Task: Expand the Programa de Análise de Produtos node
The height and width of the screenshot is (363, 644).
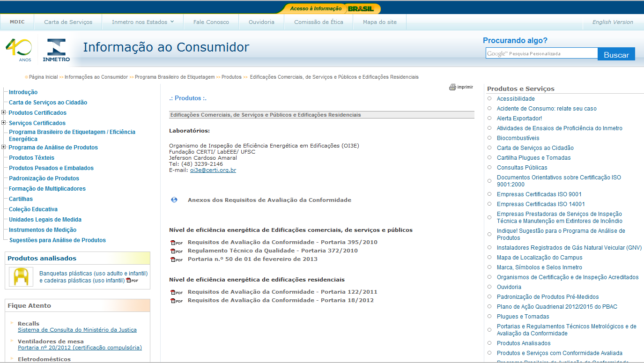Action: click(x=4, y=147)
